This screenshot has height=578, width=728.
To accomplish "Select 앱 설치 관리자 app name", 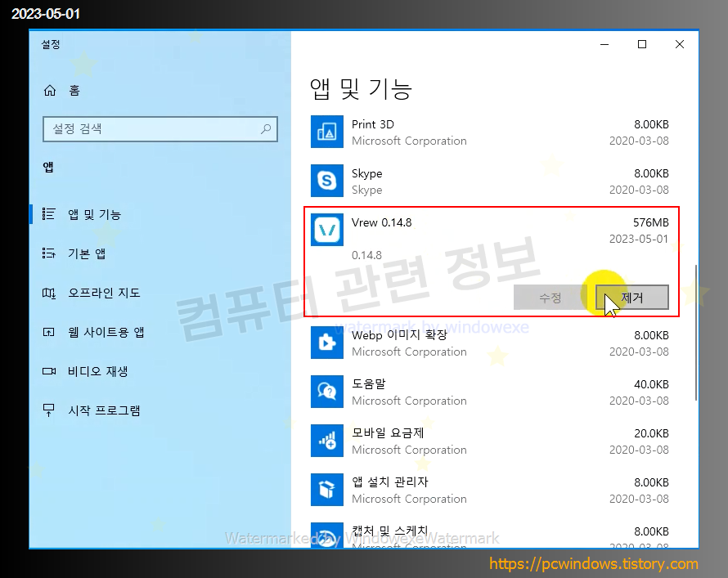I will point(389,482).
